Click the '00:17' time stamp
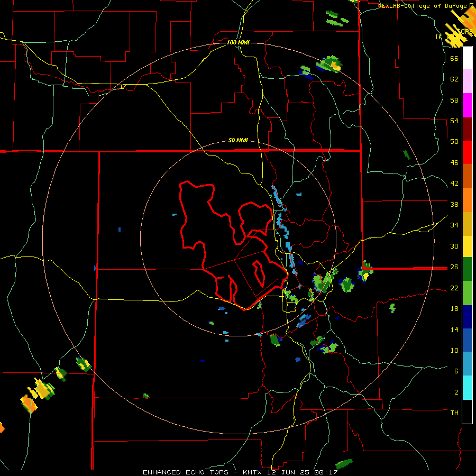Viewport: 476px width, 476px height. (x=326, y=472)
